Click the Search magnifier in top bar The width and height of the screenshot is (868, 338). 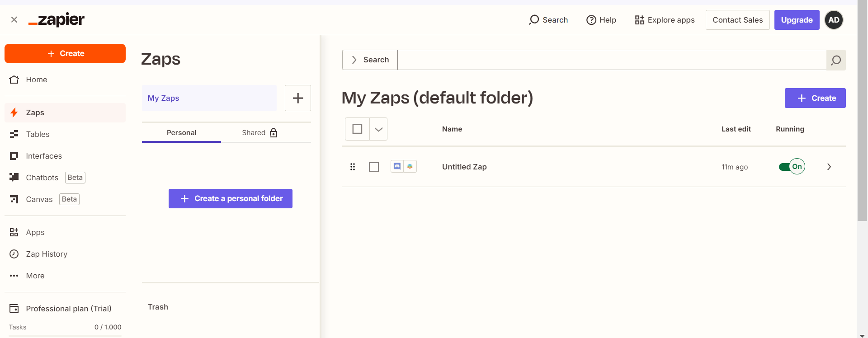click(534, 20)
